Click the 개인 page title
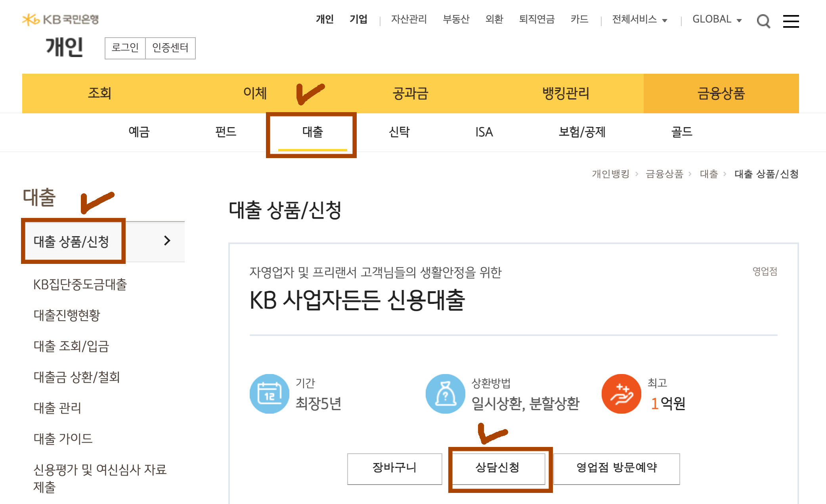Screen dimensions: 826x504 point(64,47)
